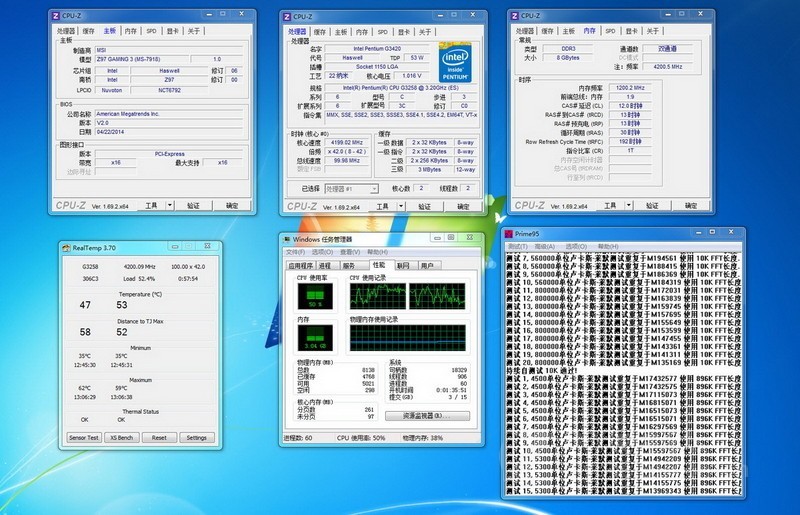Viewport: 800px width, 515px height.
Task: Click 工具 button in processor CPU-Z window
Action: (383, 206)
